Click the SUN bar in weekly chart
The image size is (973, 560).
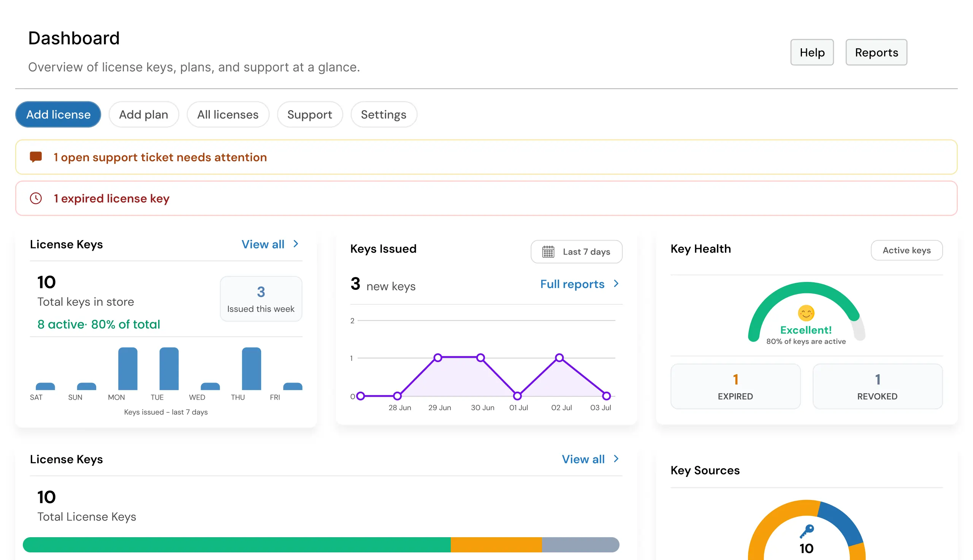click(87, 386)
